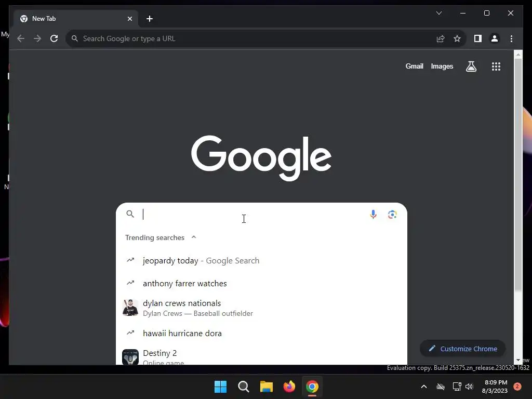This screenshot has width=532, height=399.
Task: Show hidden system tray icons
Action: [x=424, y=387]
